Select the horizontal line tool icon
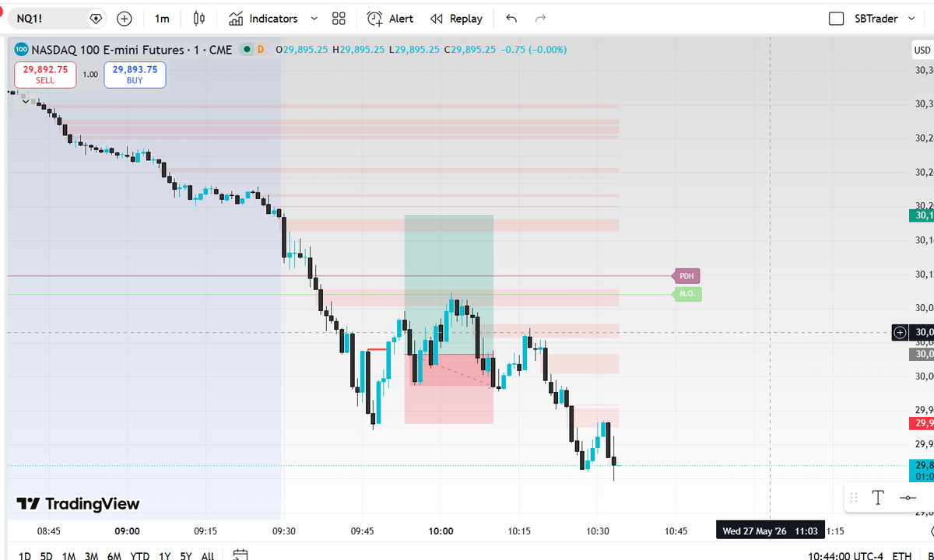The height and width of the screenshot is (560, 934). pos(908,498)
